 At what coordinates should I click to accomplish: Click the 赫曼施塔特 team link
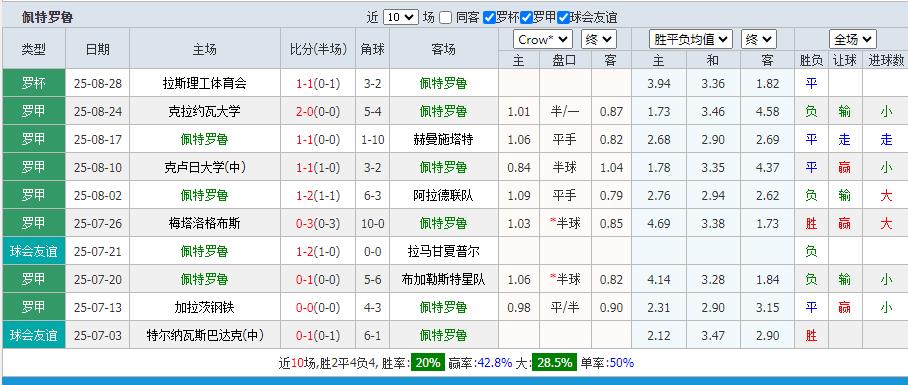pyautogui.click(x=444, y=140)
